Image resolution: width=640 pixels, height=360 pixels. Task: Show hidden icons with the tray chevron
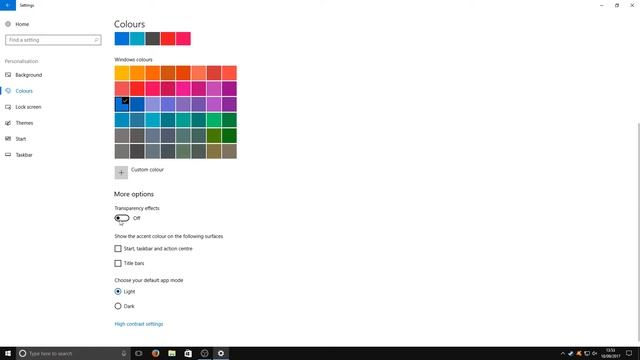tap(563, 353)
